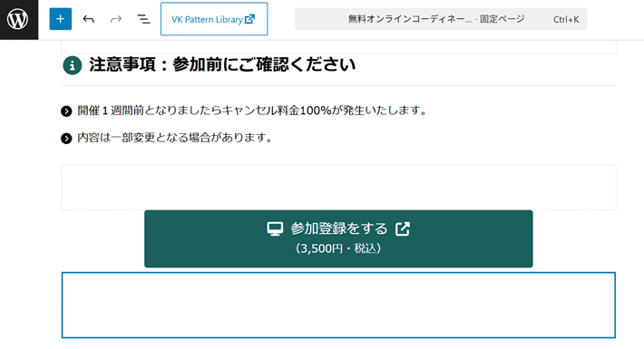This screenshot has width=644, height=349.
Task: Select the 内容は一部変更 list item text
Action: pyautogui.click(x=175, y=138)
